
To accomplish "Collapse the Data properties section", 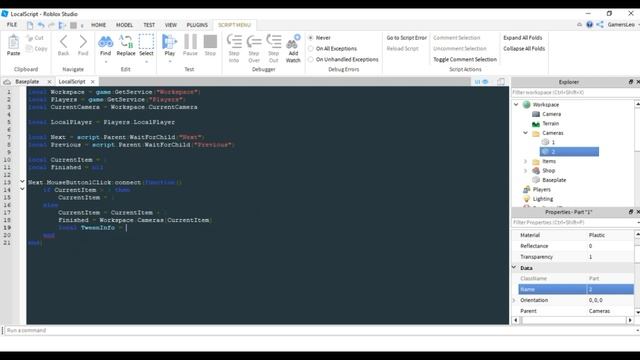I will tap(514, 267).
